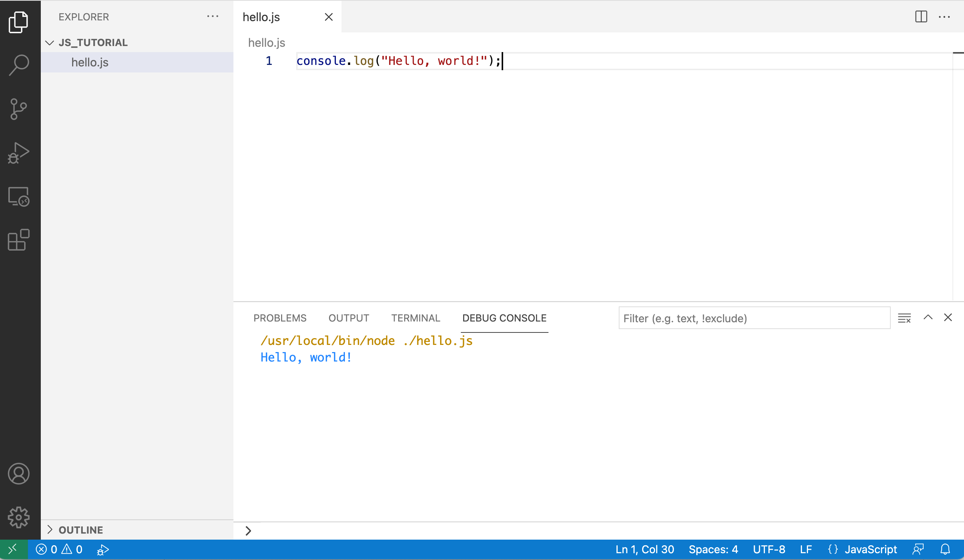Open the Run and Debug view
This screenshot has width=964, height=560.
coord(19,153)
